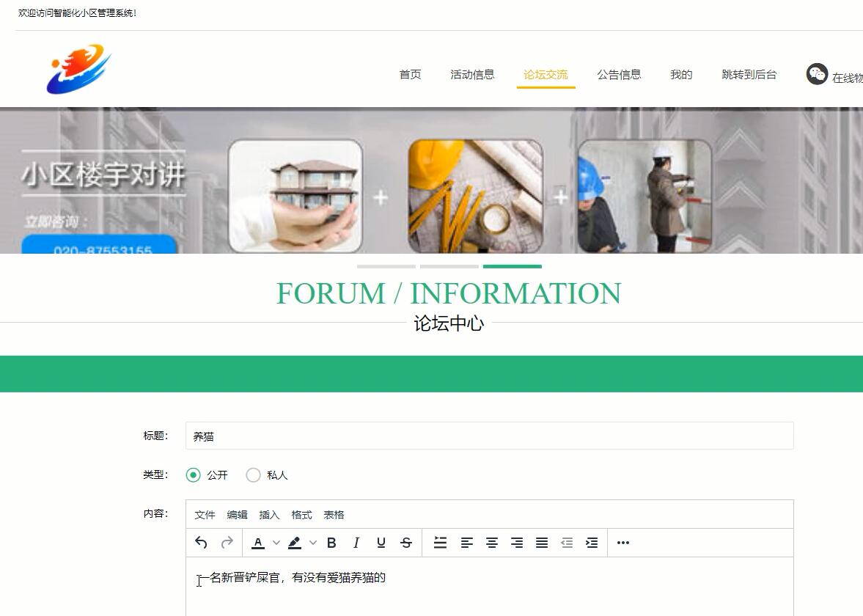Select the second carousel slide indicator
Image resolution: width=863 pixels, height=616 pixels.
tap(449, 266)
